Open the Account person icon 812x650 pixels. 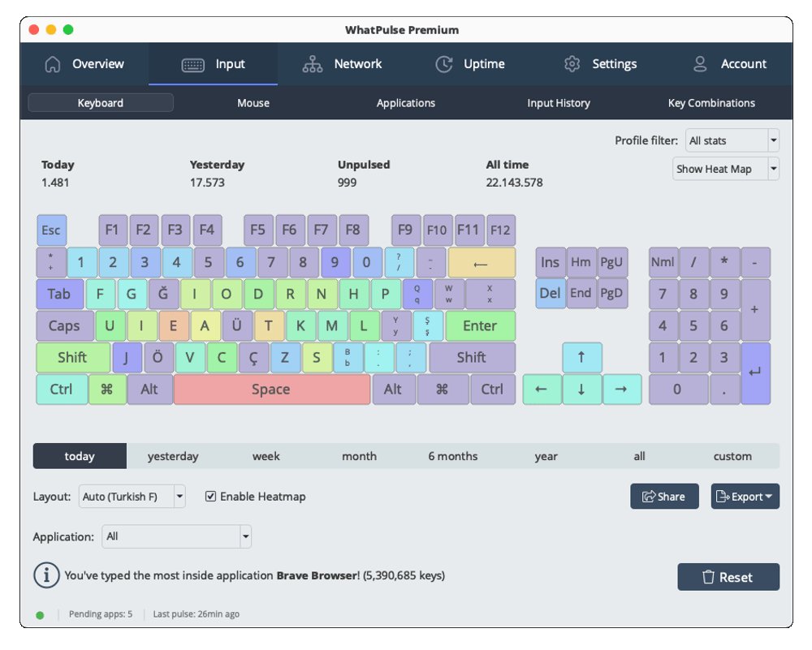700,64
